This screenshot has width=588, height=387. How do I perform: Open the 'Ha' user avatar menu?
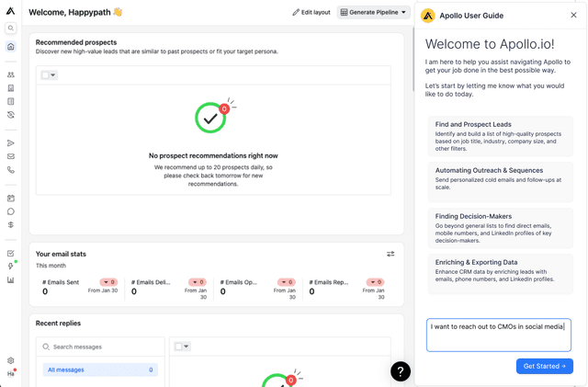(x=10, y=373)
